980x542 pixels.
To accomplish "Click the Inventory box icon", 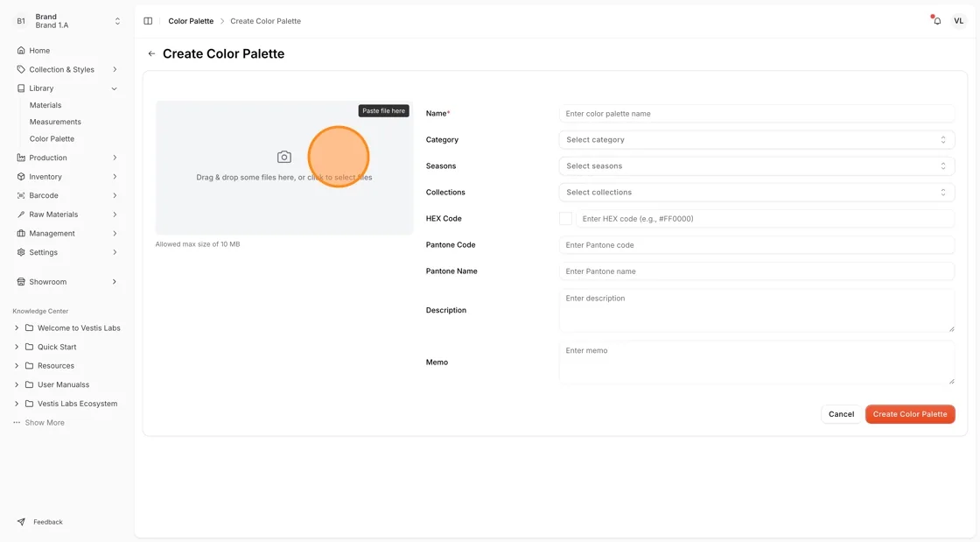I will click(x=21, y=177).
